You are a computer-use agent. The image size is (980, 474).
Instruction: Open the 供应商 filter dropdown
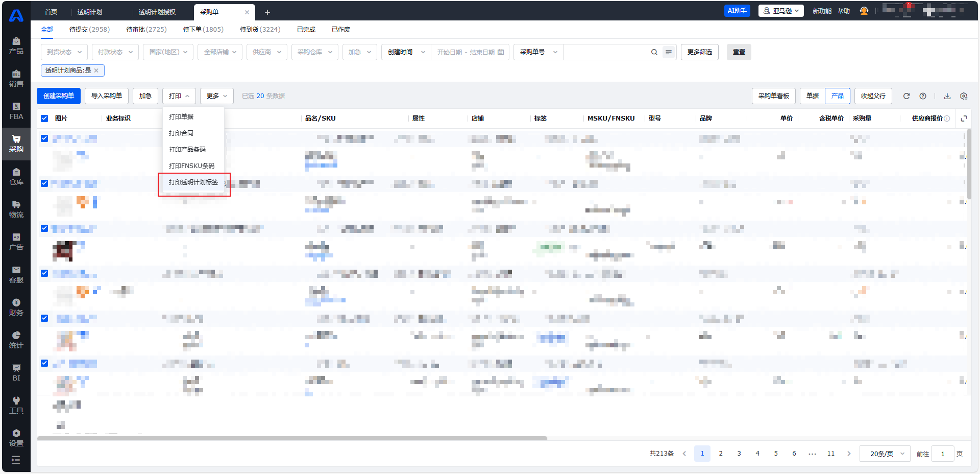coord(267,52)
